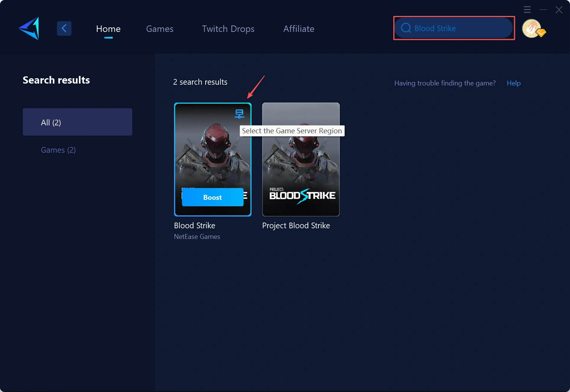Open the profile menu via the avatar badge
The height and width of the screenshot is (392, 570).
point(532,28)
